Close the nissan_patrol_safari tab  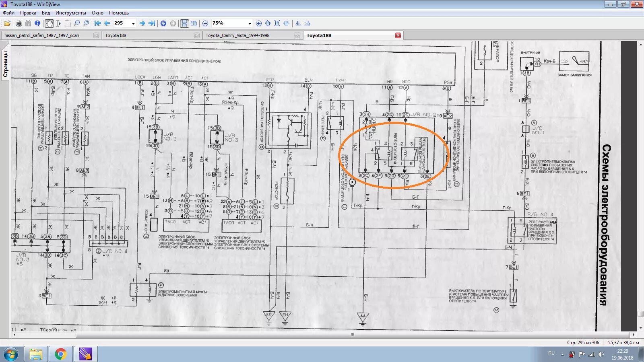tap(96, 35)
